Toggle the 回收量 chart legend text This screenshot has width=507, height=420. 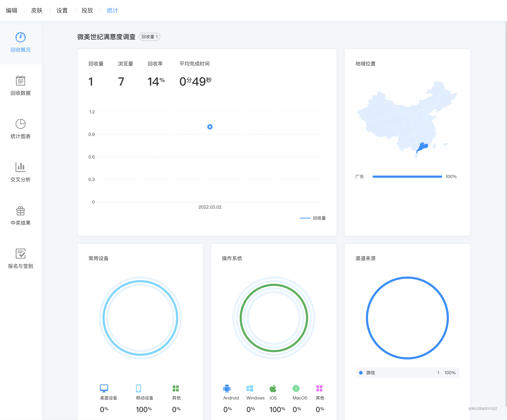[x=319, y=218]
